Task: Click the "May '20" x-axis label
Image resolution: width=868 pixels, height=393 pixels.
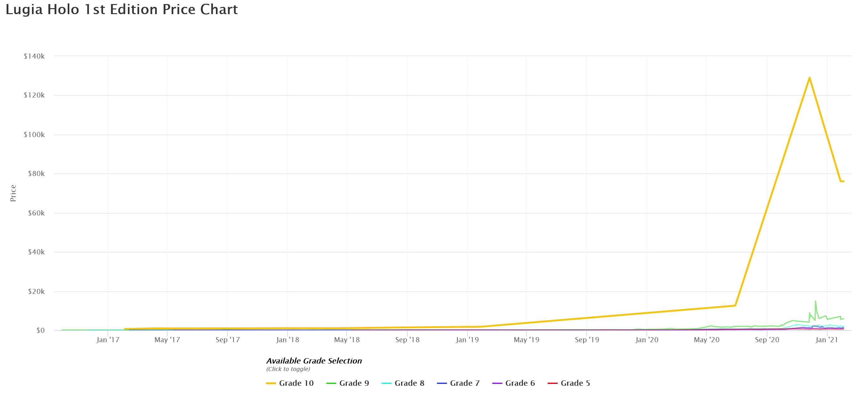Action: [x=706, y=340]
